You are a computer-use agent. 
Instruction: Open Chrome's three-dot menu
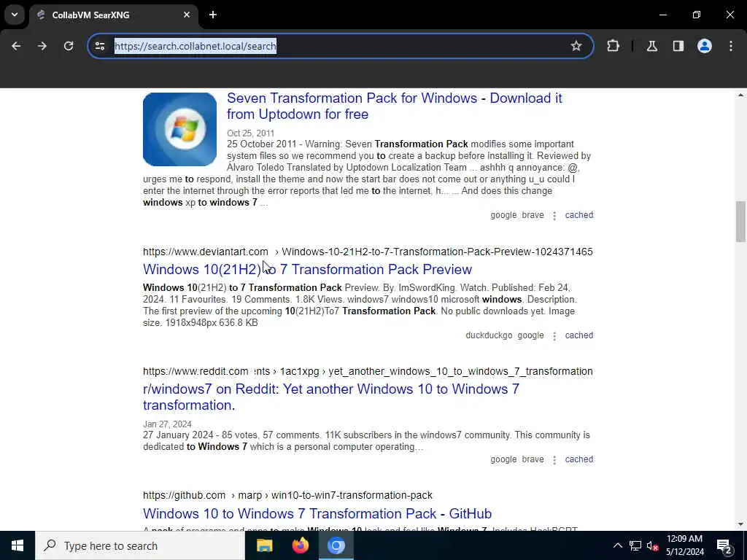(x=731, y=46)
